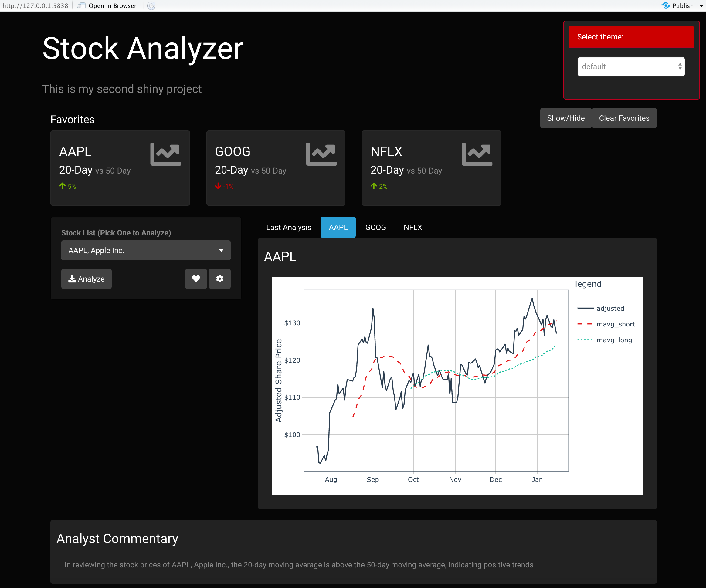Viewport: 706px width, 588px height.
Task: Click the Stock List (Pick One to Analyze) label
Action: click(116, 233)
